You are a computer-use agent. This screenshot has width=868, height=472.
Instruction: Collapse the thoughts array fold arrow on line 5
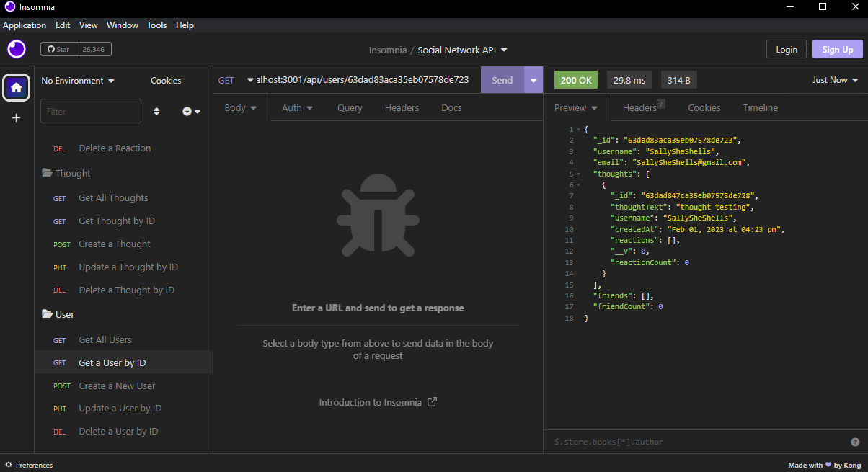pyautogui.click(x=578, y=174)
